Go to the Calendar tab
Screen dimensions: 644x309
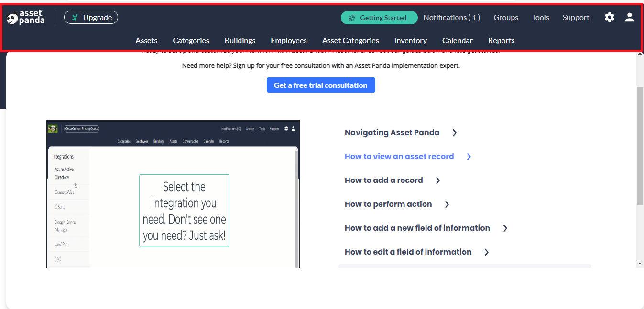[458, 41]
